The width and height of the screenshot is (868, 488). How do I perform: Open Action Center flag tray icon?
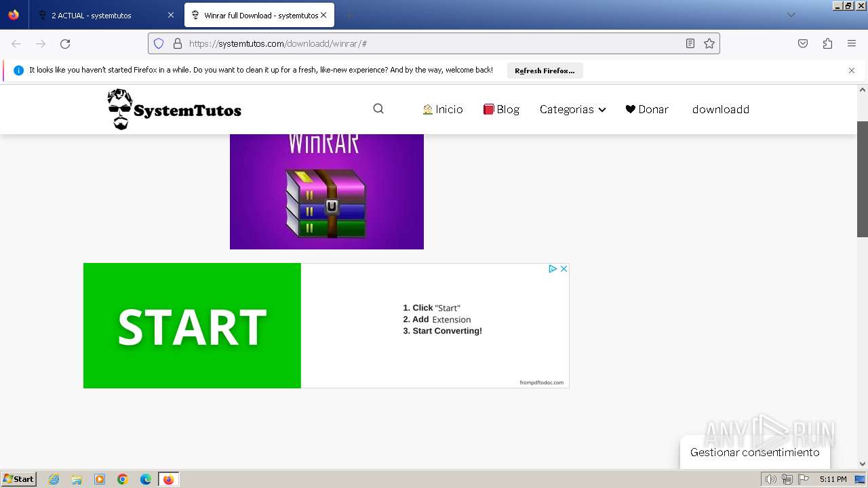(802, 479)
